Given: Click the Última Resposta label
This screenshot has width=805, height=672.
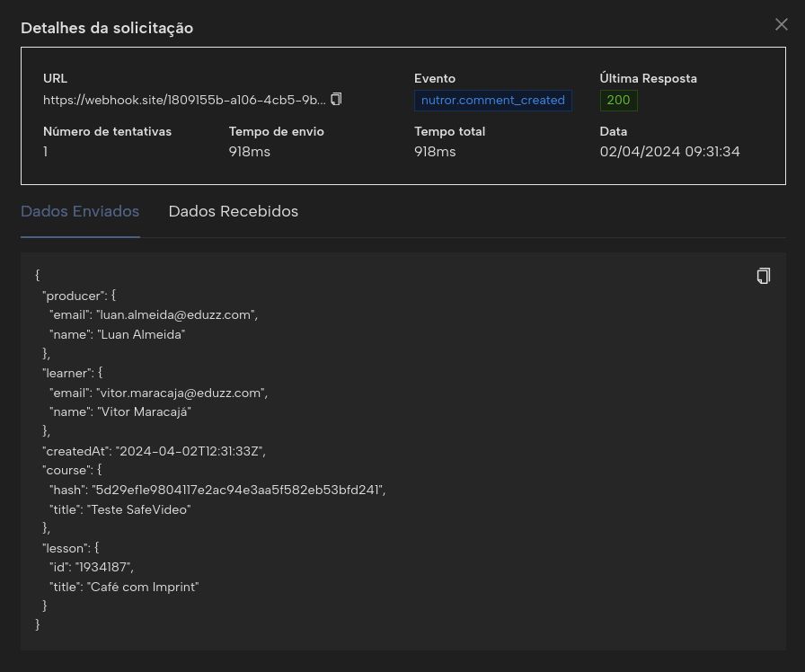Looking at the screenshot, I should (649, 78).
